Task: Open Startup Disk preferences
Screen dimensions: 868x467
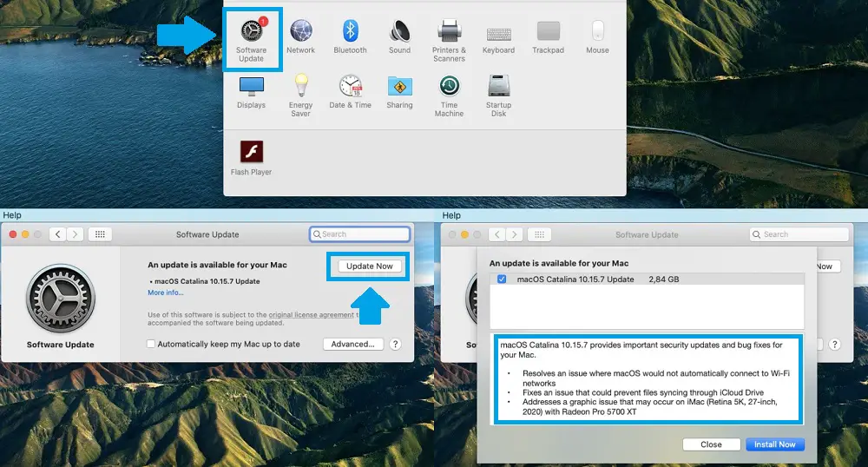Action: [498, 94]
